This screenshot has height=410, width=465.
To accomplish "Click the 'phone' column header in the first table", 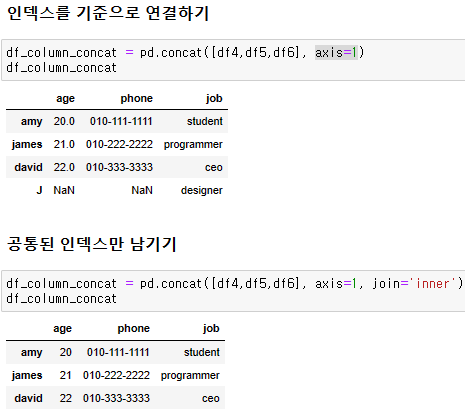I will (136, 98).
